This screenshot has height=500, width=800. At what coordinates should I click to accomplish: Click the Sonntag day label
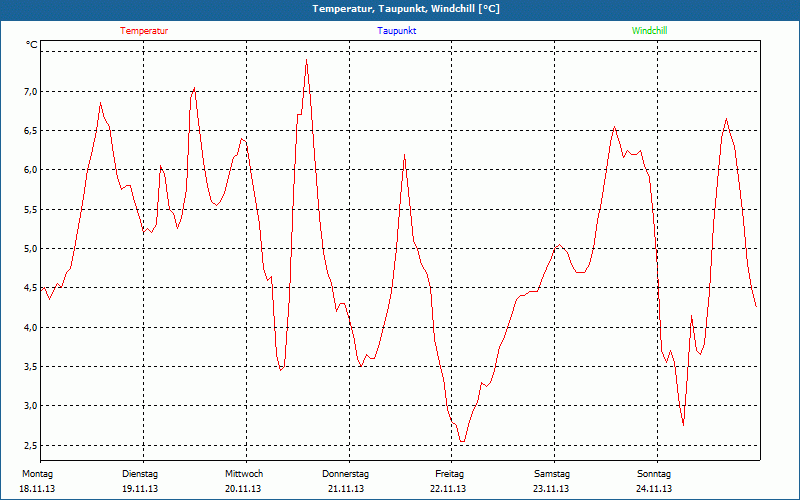point(654,474)
